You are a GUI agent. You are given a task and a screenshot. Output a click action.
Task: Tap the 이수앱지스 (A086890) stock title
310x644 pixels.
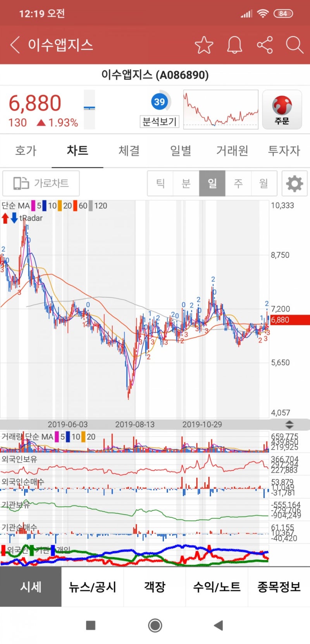[155, 74]
